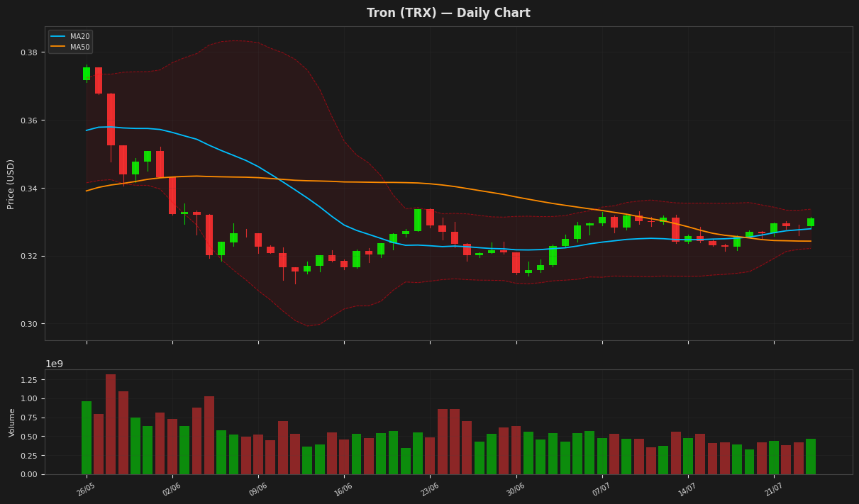Screen dimensions: 859x504
Task: Click the 16/06 date label
Action: pyautogui.click(x=343, y=488)
